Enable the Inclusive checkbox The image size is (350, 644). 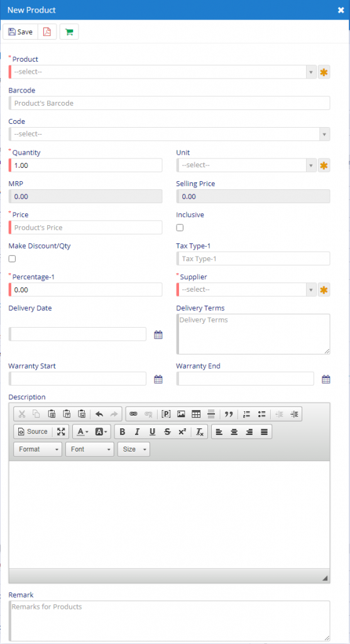[x=180, y=228]
